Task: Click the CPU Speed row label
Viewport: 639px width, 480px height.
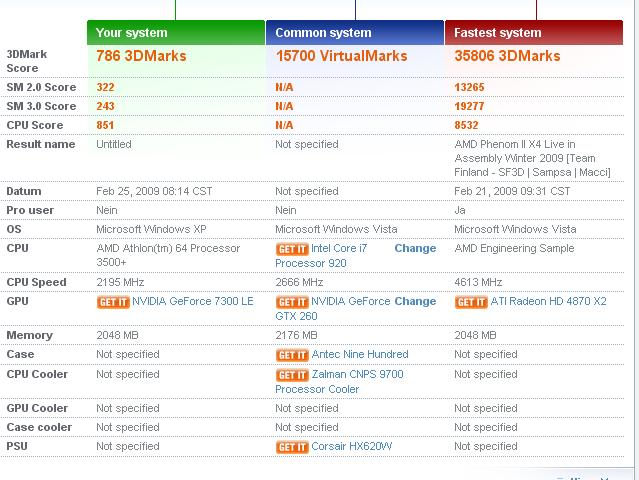Action: (x=36, y=282)
